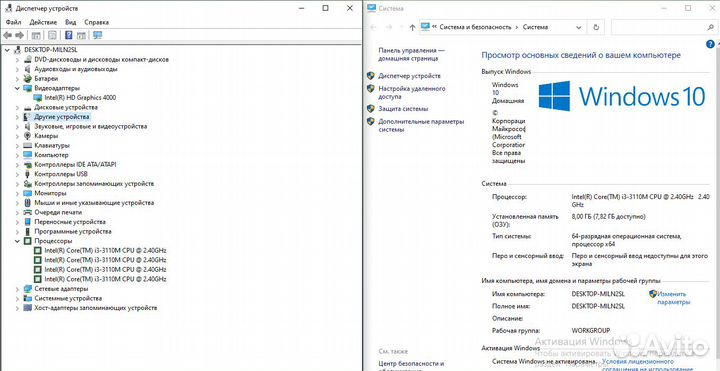Expand the Компьютер category

(x=17, y=155)
